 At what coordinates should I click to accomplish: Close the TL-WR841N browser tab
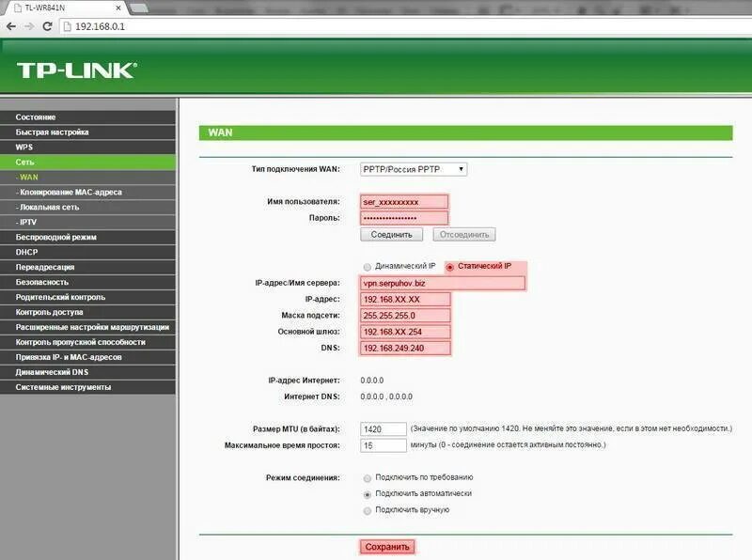118,8
